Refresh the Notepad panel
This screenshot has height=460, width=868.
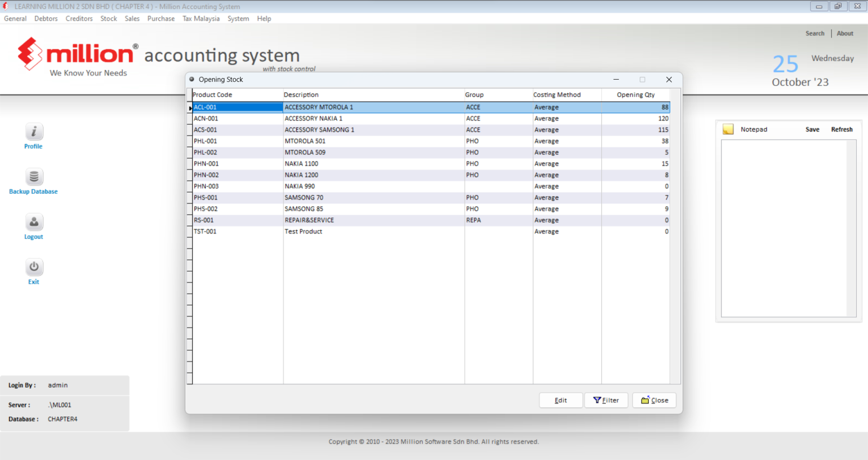click(842, 129)
